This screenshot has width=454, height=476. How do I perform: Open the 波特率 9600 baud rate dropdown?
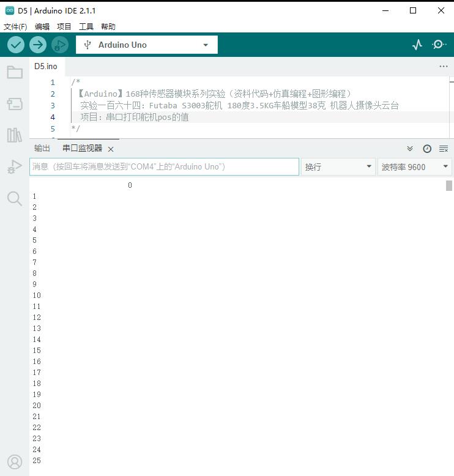[414, 166]
